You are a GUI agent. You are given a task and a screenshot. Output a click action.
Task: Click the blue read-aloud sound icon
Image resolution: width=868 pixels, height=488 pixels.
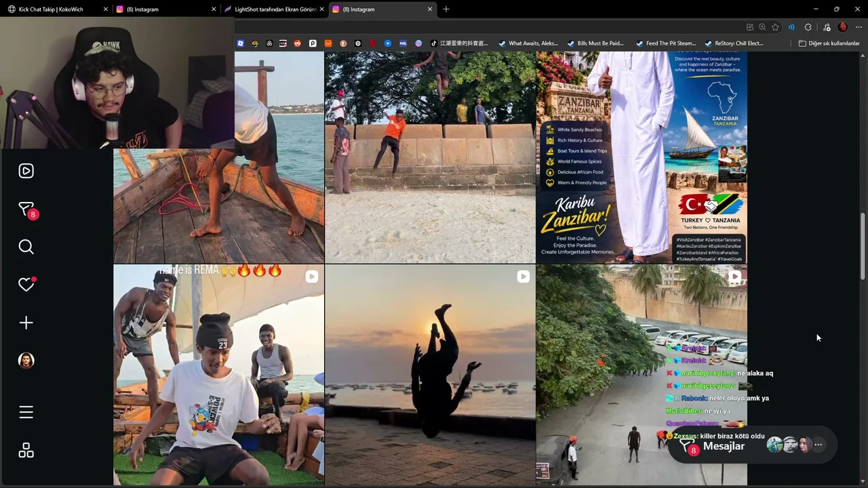[791, 27]
